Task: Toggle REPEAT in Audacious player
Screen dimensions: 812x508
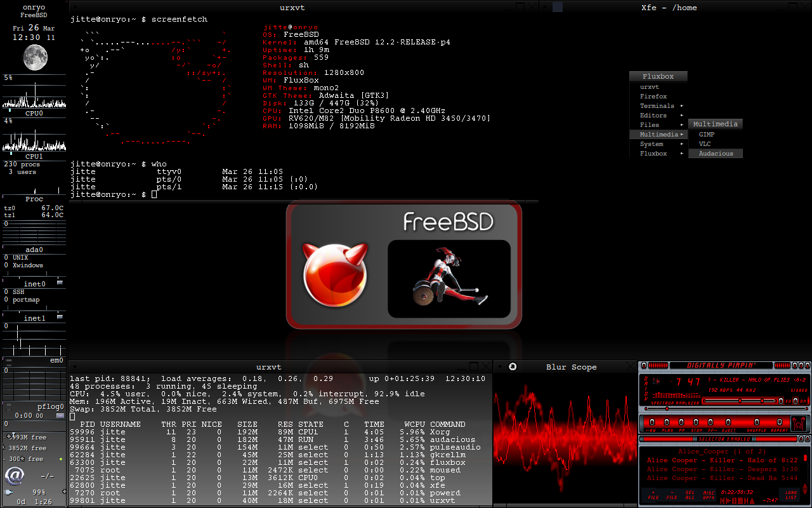Action: click(780, 422)
